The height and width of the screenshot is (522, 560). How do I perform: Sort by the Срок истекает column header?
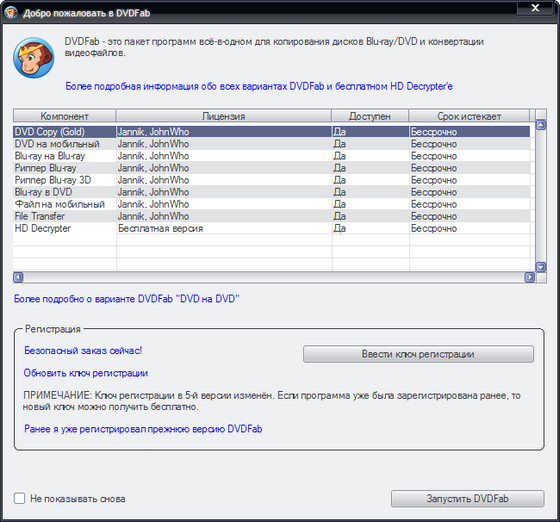[469, 116]
